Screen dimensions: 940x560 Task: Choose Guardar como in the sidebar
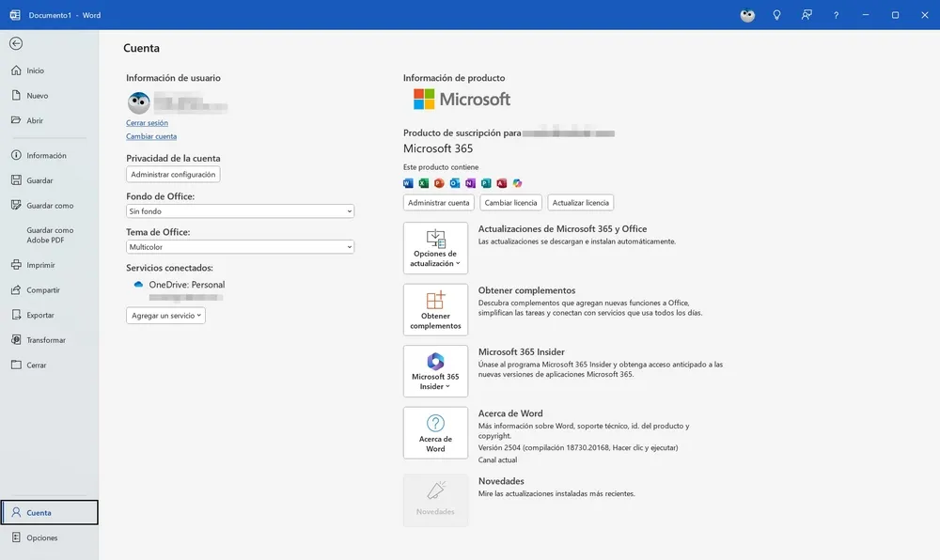[x=49, y=206]
